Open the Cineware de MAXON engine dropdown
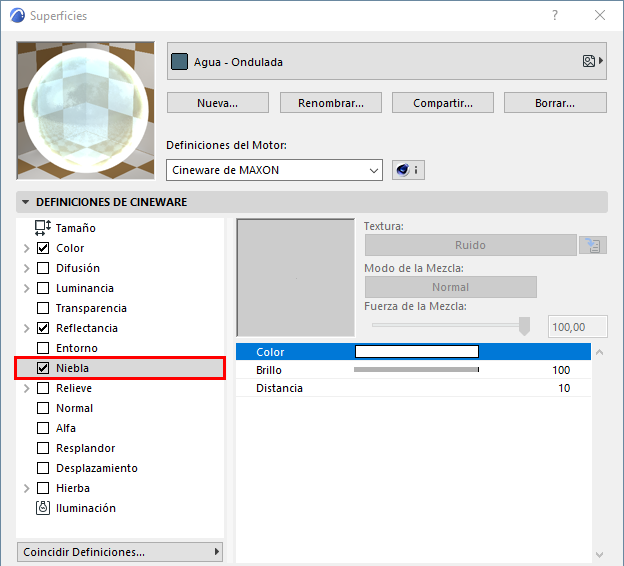Screen dimensions: 624x566 point(274,170)
